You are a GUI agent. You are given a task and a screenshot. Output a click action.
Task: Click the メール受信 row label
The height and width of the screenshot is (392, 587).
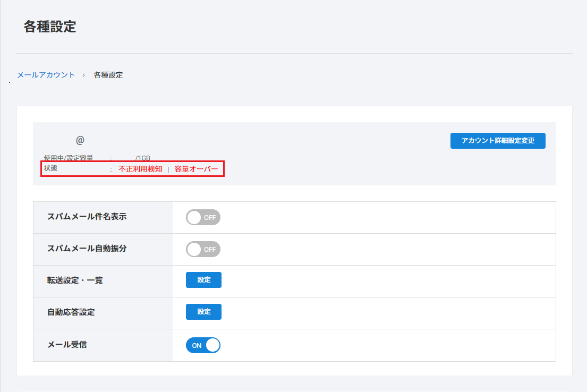click(x=67, y=344)
